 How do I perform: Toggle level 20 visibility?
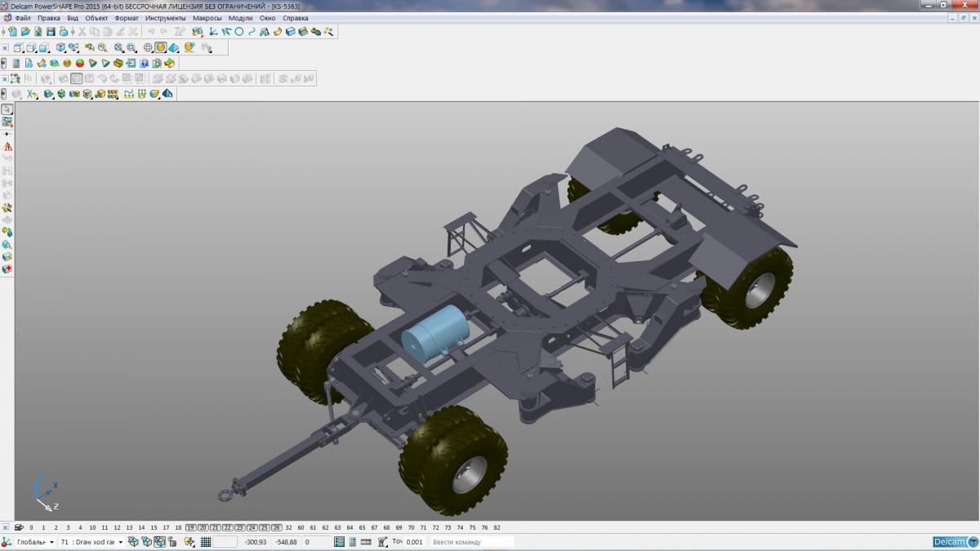tap(203, 527)
